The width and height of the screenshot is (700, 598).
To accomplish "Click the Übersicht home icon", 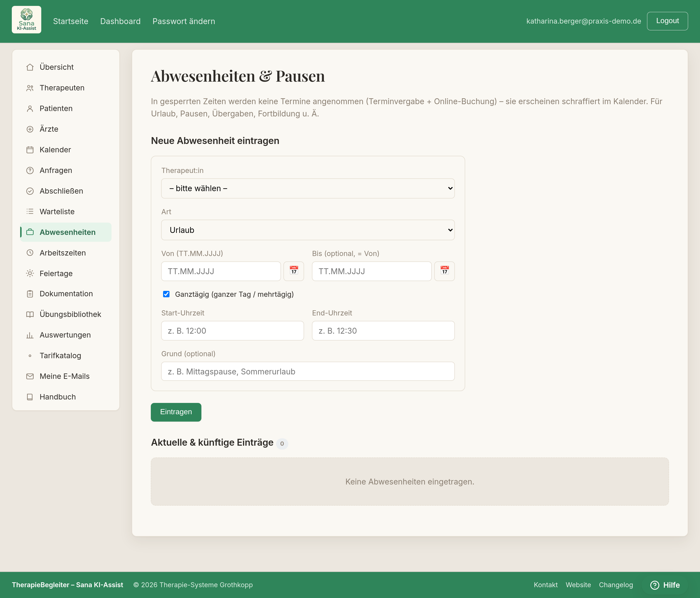I will (x=30, y=67).
